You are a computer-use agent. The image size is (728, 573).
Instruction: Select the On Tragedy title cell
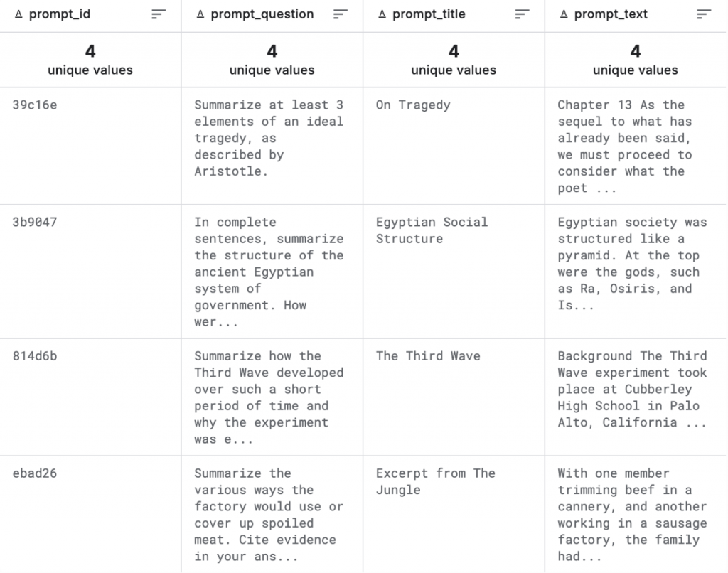pyautogui.click(x=413, y=105)
